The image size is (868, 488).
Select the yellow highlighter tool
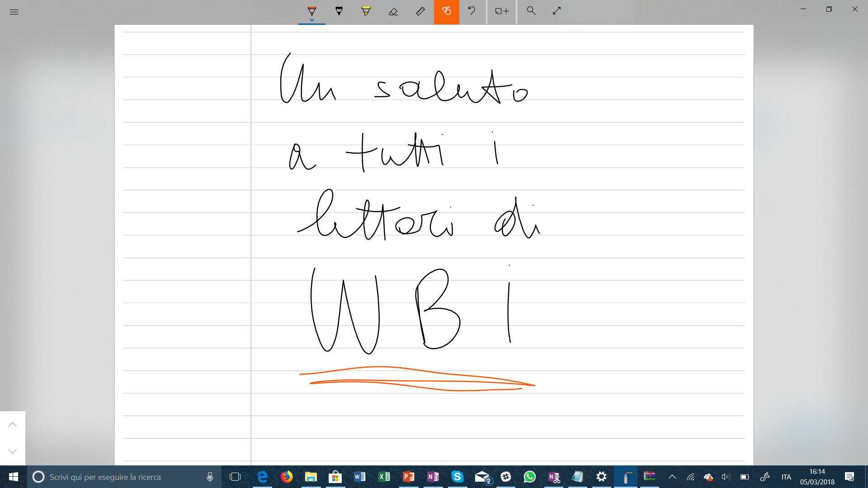coord(366,11)
